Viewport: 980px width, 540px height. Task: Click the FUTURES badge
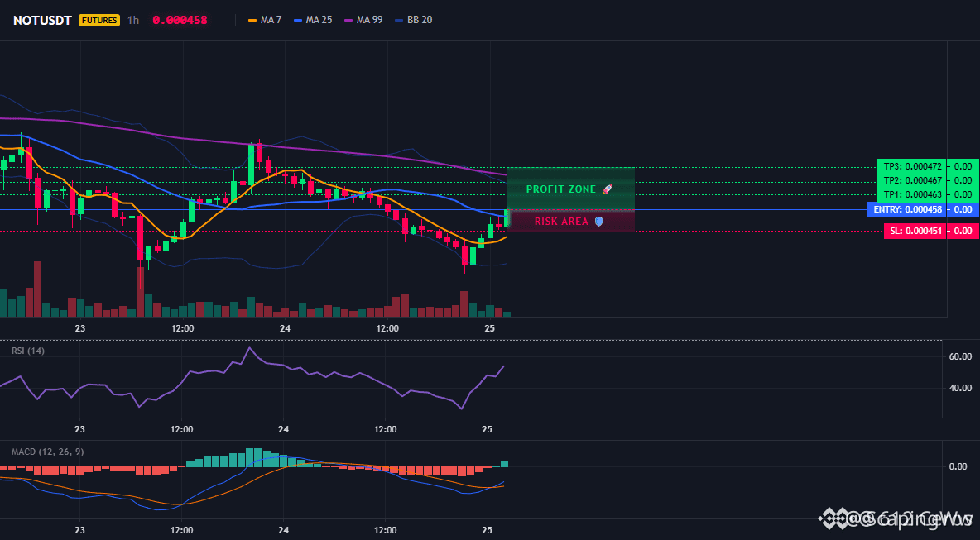click(98, 20)
